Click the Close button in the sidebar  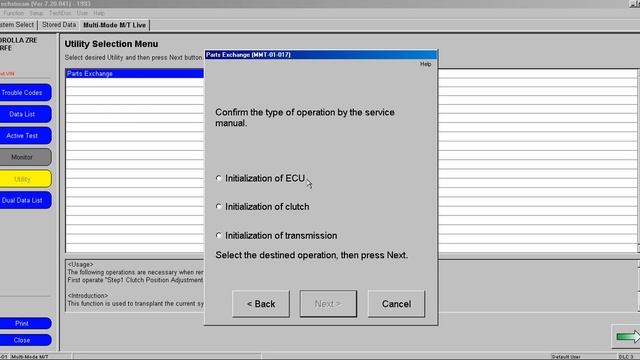[24, 340]
